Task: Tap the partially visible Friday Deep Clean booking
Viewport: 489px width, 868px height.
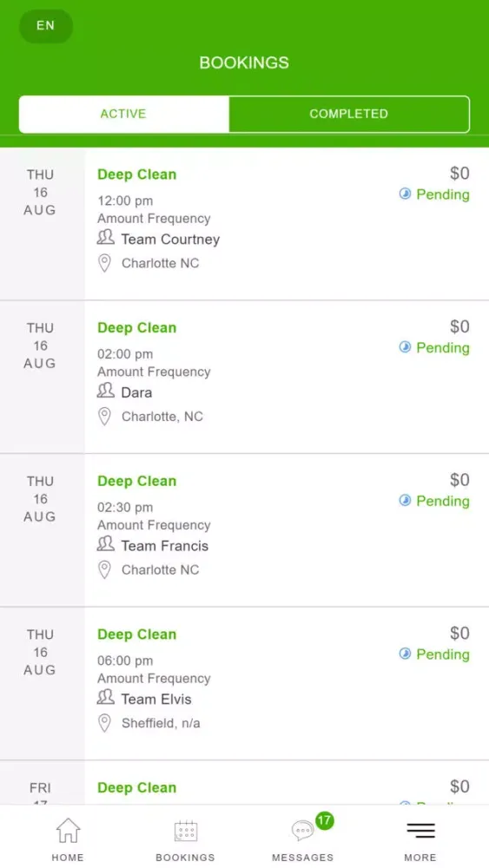Action: click(244, 783)
